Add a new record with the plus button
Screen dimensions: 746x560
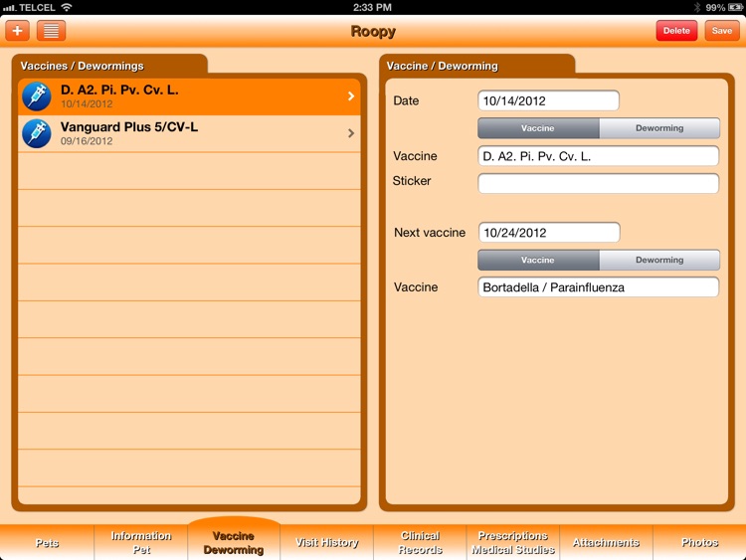pyautogui.click(x=18, y=31)
